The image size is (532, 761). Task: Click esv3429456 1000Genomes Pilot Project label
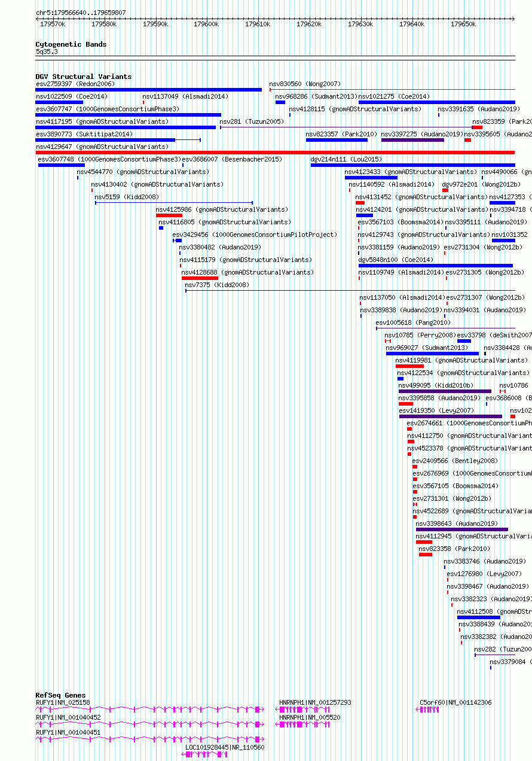click(x=255, y=235)
